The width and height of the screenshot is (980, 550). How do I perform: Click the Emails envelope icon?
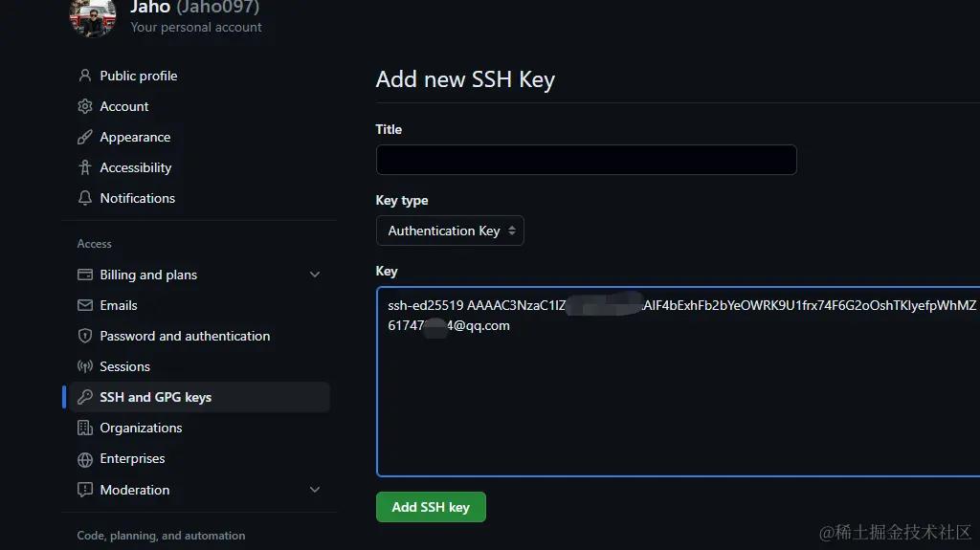85,305
